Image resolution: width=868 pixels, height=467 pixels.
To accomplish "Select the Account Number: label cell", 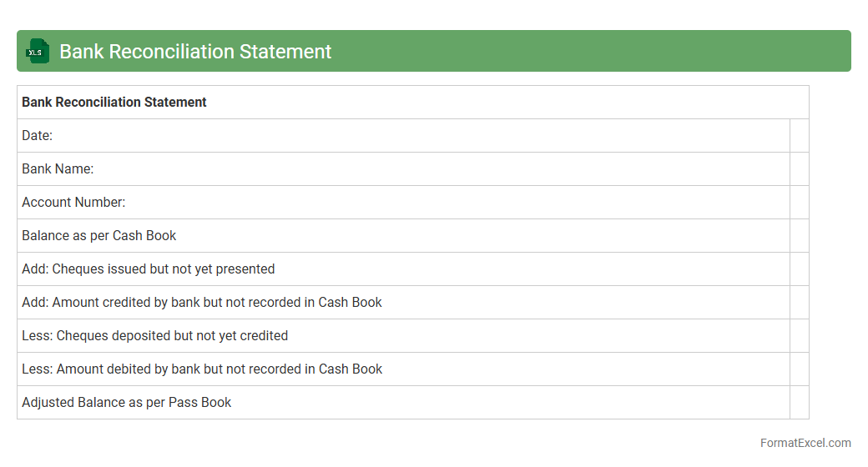I will click(x=73, y=203).
